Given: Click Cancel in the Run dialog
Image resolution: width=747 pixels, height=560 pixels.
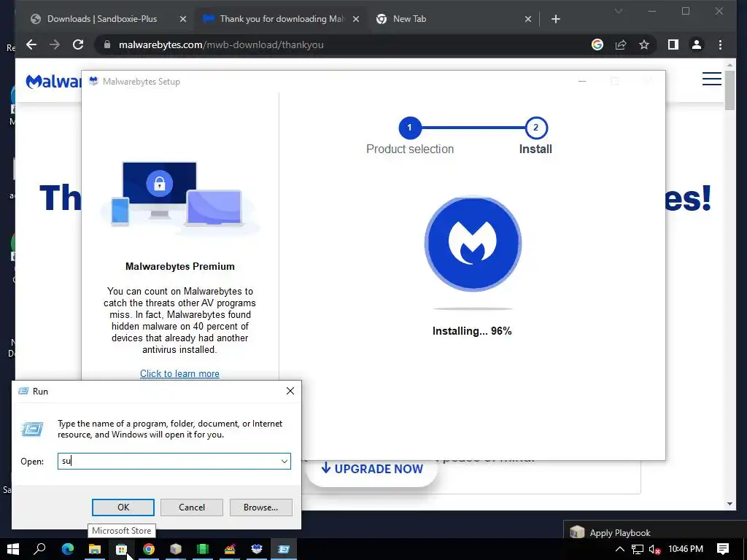Looking at the screenshot, I should point(192,507).
